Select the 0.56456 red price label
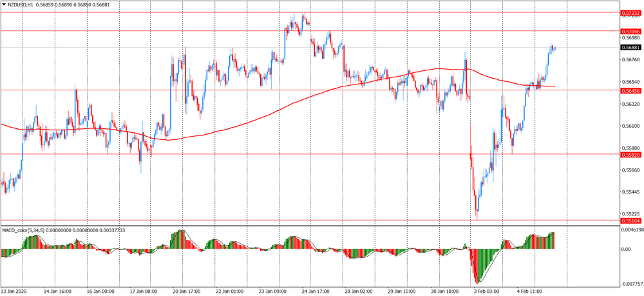 631,91
